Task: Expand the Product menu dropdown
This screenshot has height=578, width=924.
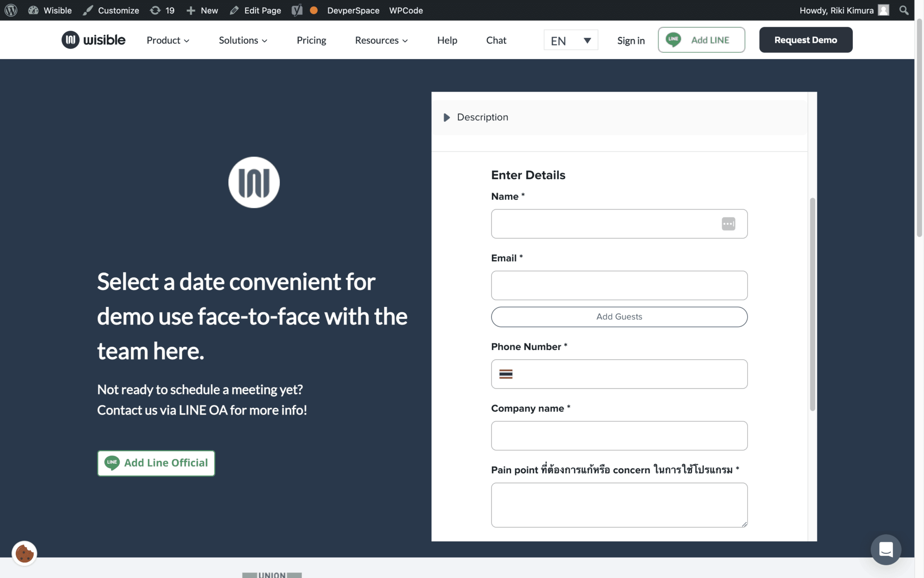Action: [x=168, y=40]
